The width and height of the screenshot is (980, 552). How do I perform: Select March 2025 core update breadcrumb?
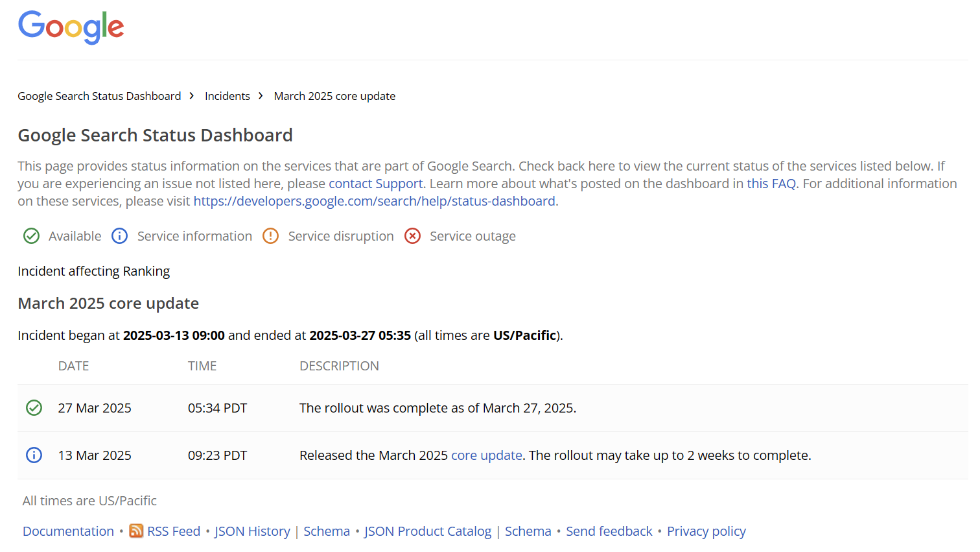[x=334, y=96]
